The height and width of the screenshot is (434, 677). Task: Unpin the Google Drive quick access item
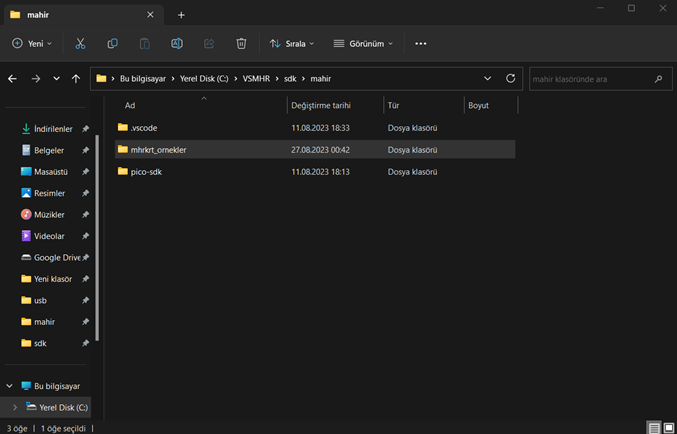(86, 257)
